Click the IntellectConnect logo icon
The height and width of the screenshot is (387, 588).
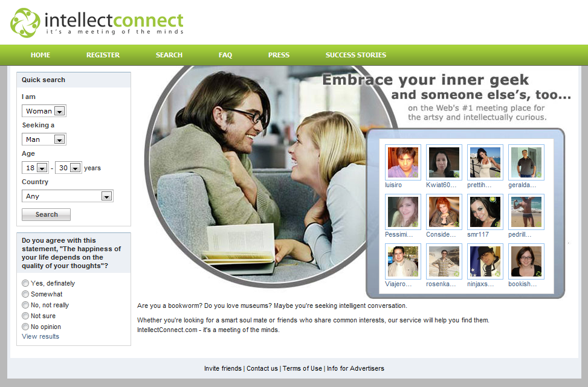tap(25, 23)
